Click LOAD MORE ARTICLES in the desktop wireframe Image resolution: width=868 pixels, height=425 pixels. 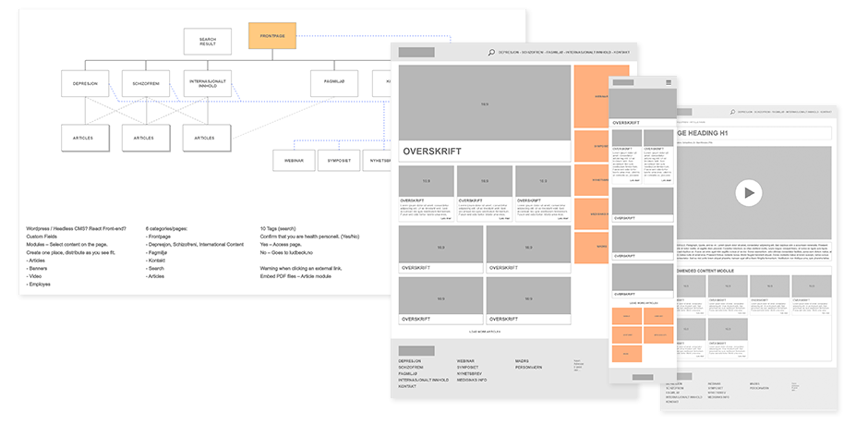(x=485, y=332)
